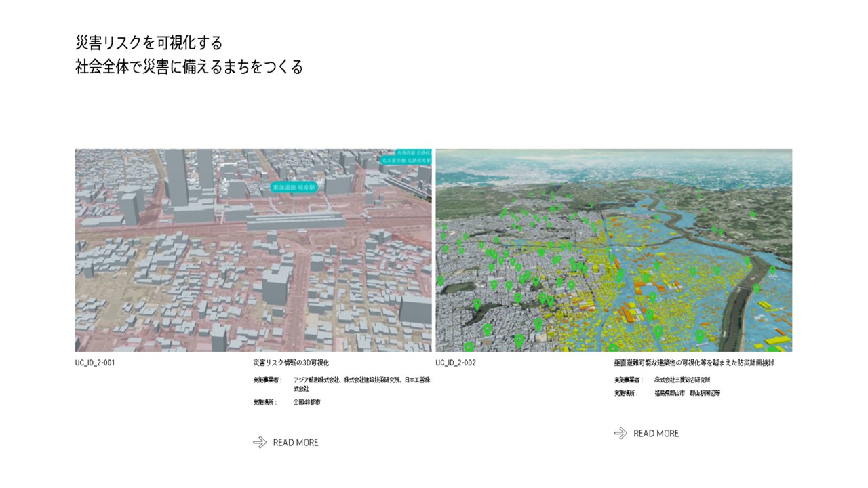Click the UC_ID_2-002 label

pos(456,363)
